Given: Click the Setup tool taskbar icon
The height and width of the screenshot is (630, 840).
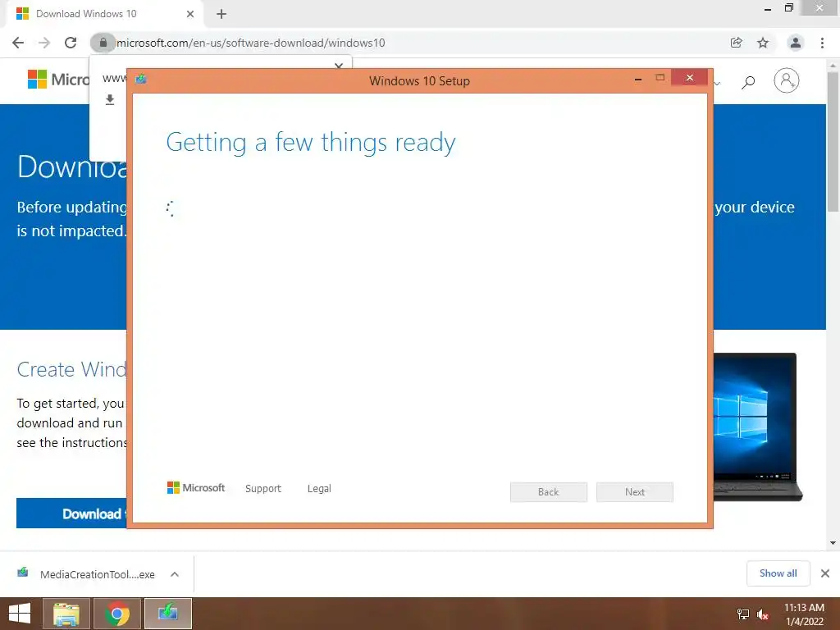Looking at the screenshot, I should pos(167,614).
